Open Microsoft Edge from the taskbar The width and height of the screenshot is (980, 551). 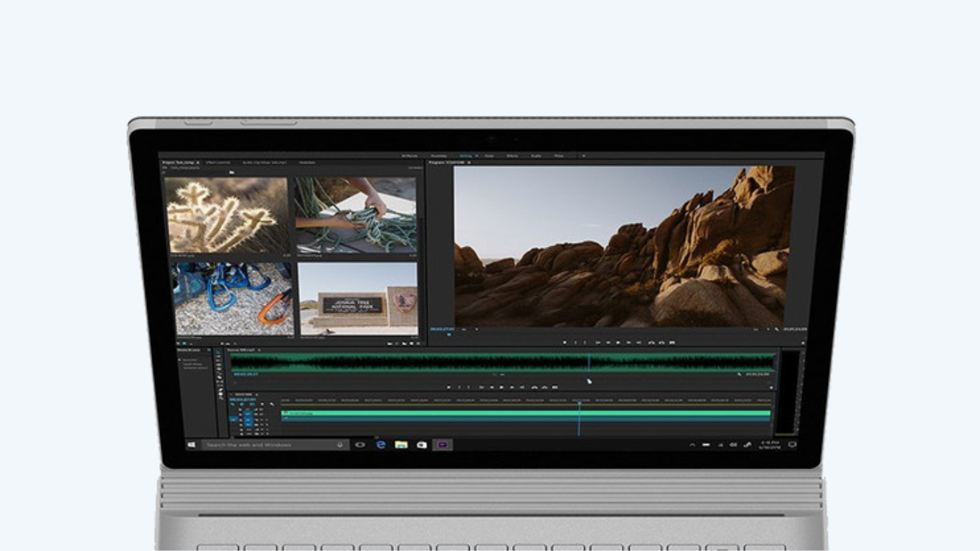click(x=381, y=445)
